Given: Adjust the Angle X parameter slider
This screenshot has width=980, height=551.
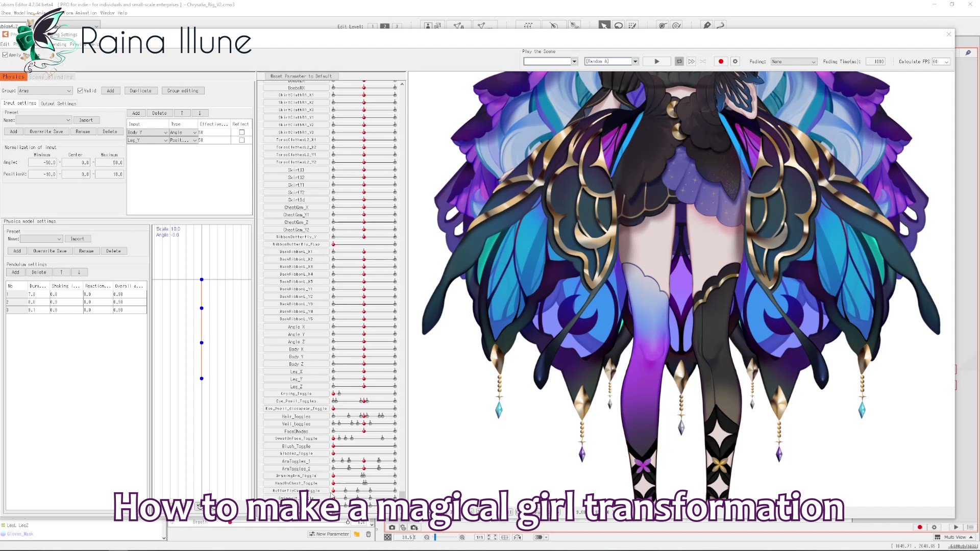Looking at the screenshot, I should [x=364, y=327].
